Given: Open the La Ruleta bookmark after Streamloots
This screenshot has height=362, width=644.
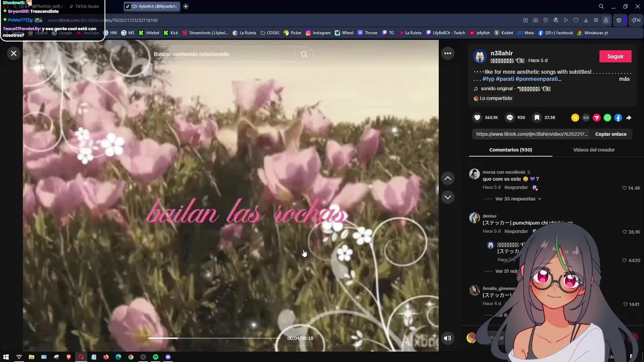Looking at the screenshot, I should (244, 33).
